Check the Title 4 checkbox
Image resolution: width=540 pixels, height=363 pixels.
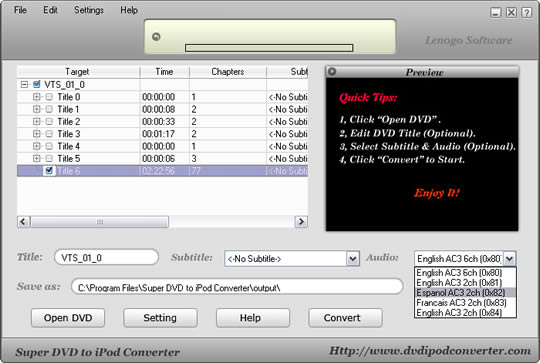click(49, 146)
